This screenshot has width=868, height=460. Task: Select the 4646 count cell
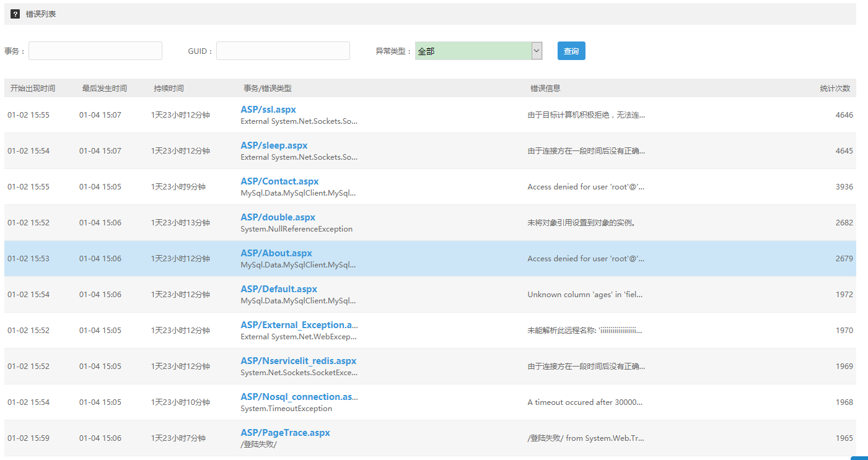[x=844, y=115]
